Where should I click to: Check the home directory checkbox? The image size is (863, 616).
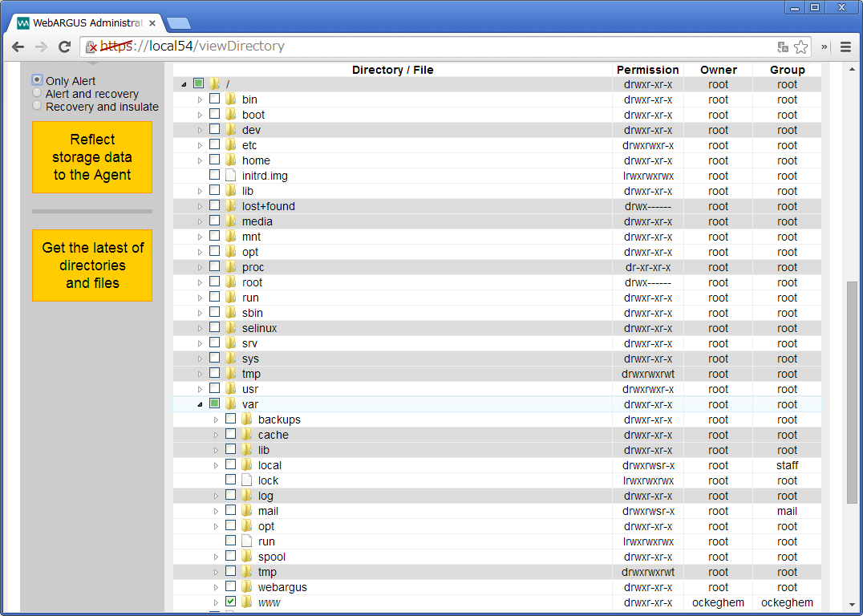215,160
